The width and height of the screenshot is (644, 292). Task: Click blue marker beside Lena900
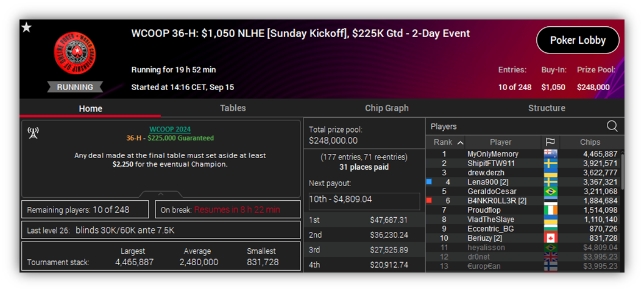pyautogui.click(x=429, y=182)
